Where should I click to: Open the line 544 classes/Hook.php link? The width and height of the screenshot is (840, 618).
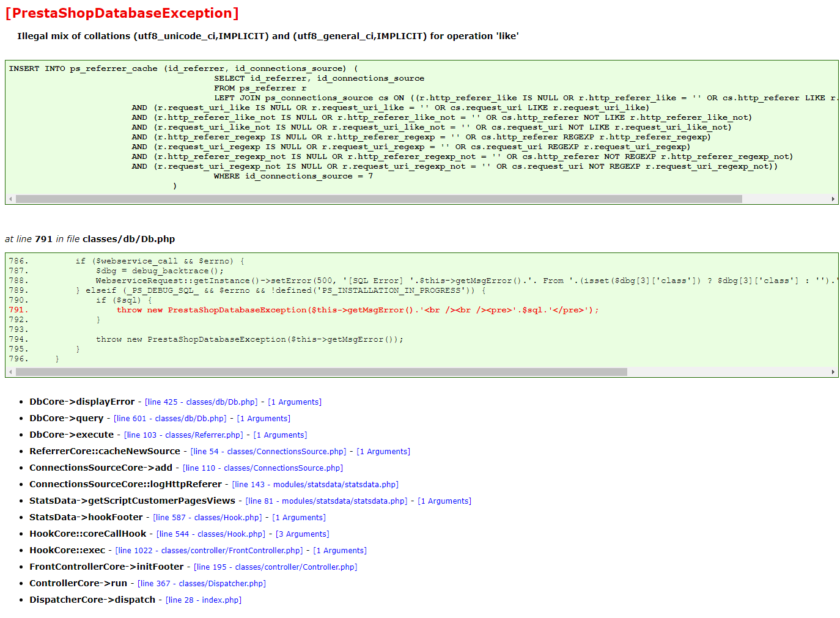pyautogui.click(x=211, y=534)
